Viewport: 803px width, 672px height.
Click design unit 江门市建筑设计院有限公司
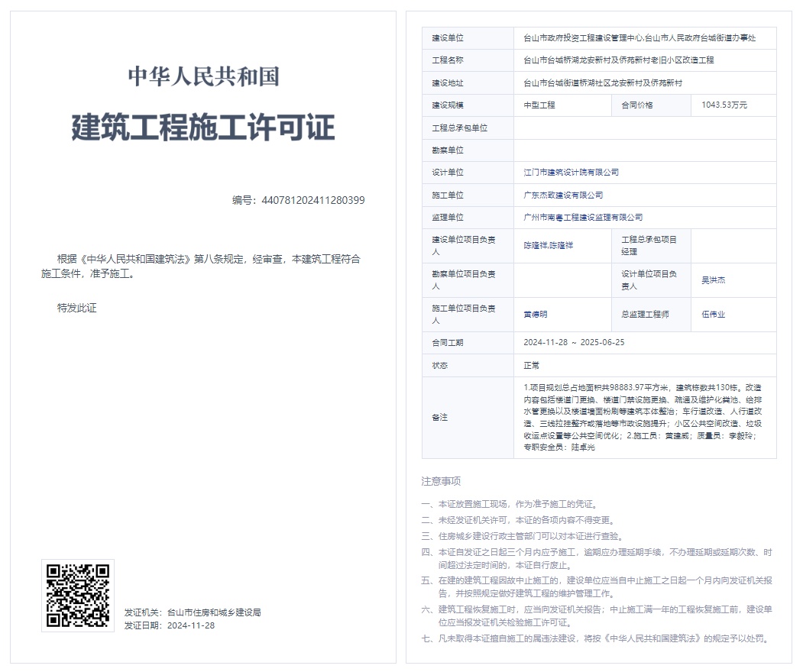(x=571, y=173)
